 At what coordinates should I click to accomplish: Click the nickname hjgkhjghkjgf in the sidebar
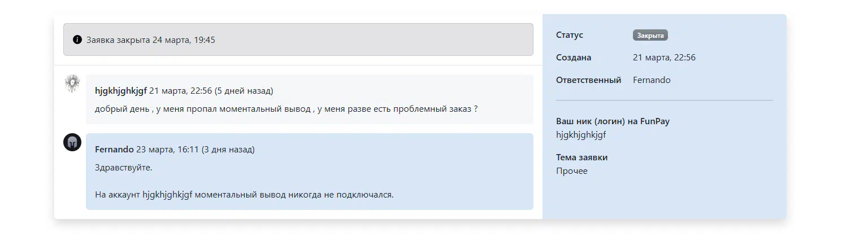click(581, 135)
